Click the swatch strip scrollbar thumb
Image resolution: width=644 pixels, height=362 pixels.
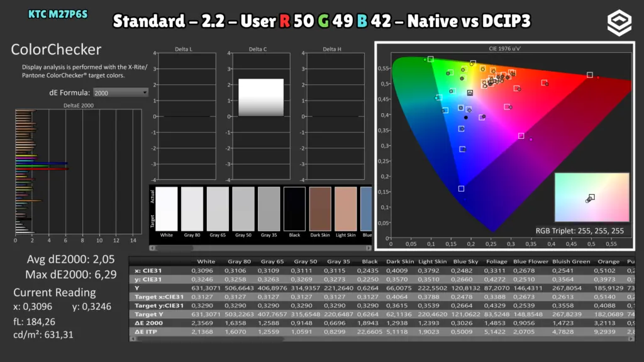(175, 248)
